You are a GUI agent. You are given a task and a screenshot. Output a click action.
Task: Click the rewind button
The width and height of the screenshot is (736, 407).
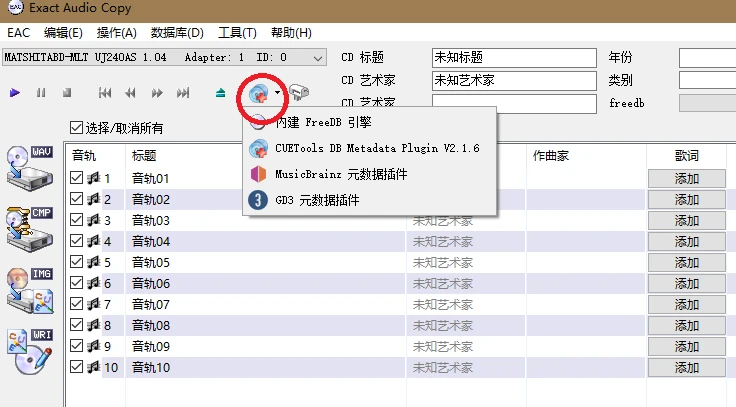click(130, 93)
